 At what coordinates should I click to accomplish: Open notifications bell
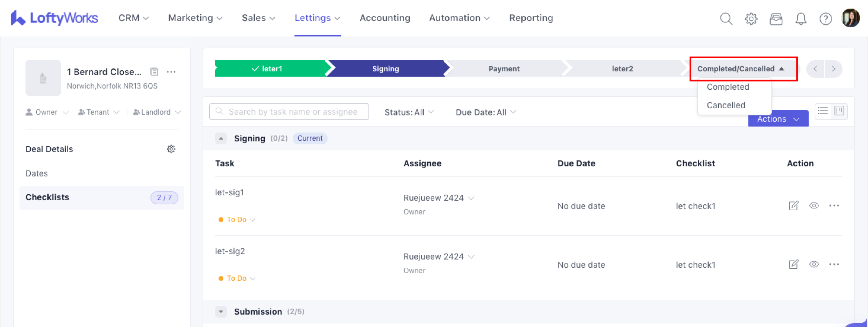coord(801,19)
